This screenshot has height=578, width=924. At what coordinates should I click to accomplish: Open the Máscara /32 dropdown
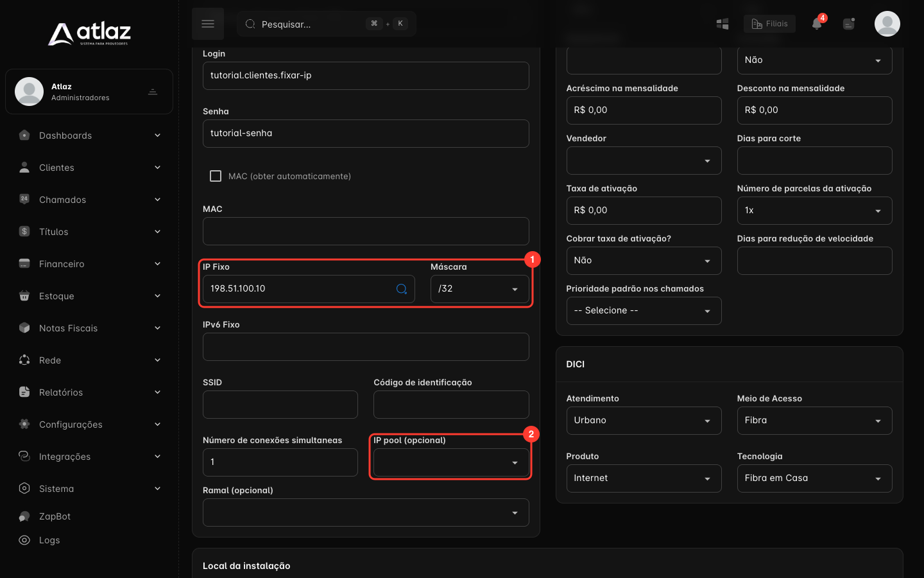point(480,289)
